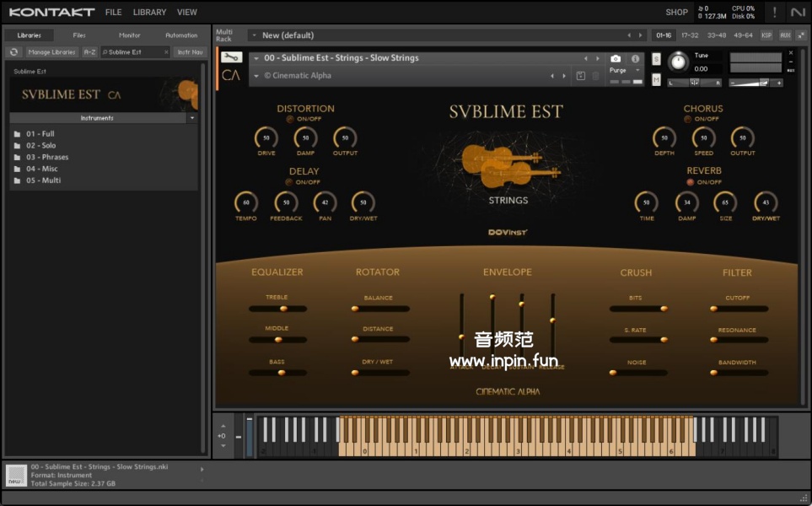Open the LIBRARY menu
This screenshot has height=506, width=812.
click(x=149, y=13)
